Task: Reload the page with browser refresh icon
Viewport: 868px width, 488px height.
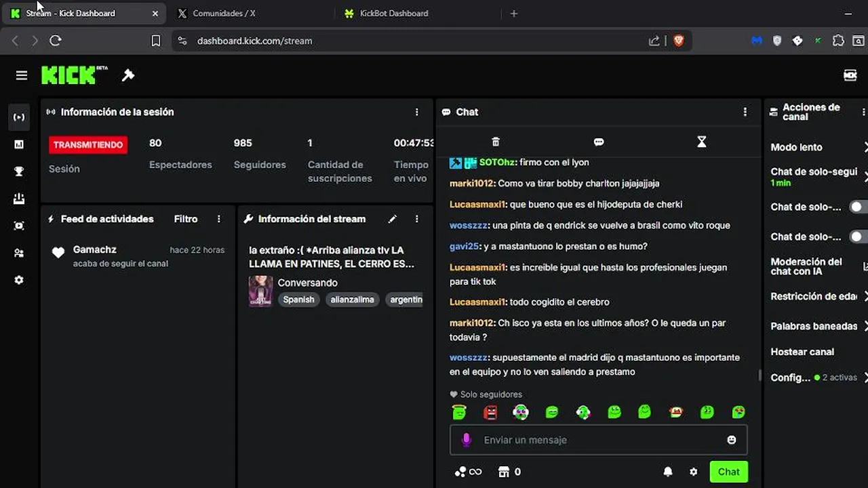Action: tap(56, 41)
